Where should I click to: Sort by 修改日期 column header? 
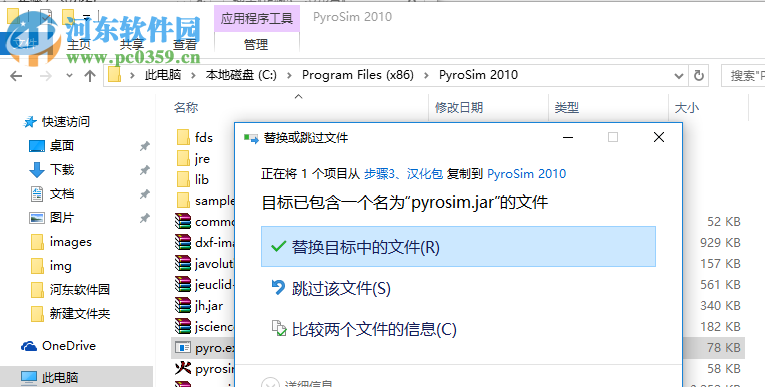coord(459,107)
